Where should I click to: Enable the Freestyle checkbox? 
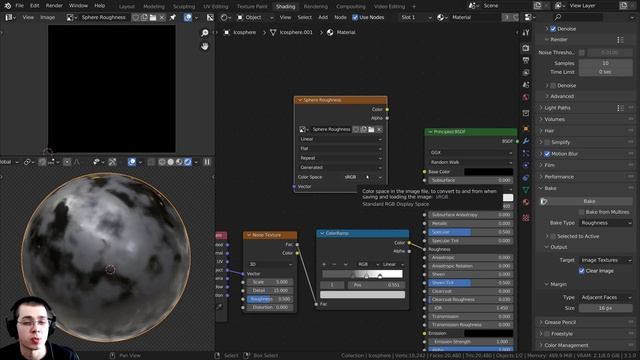(547, 334)
